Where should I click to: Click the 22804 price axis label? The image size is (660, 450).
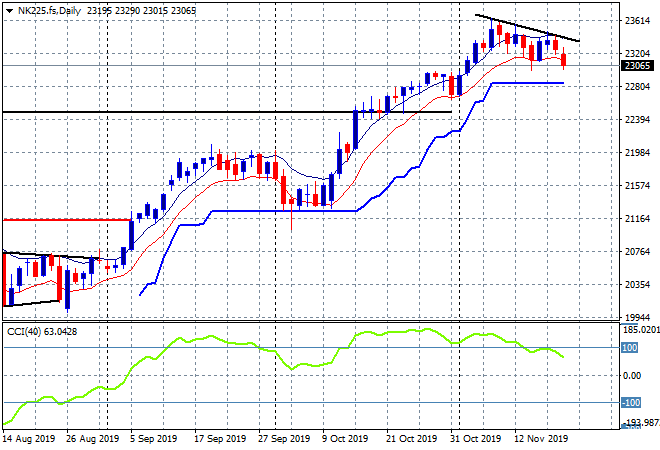pos(637,86)
